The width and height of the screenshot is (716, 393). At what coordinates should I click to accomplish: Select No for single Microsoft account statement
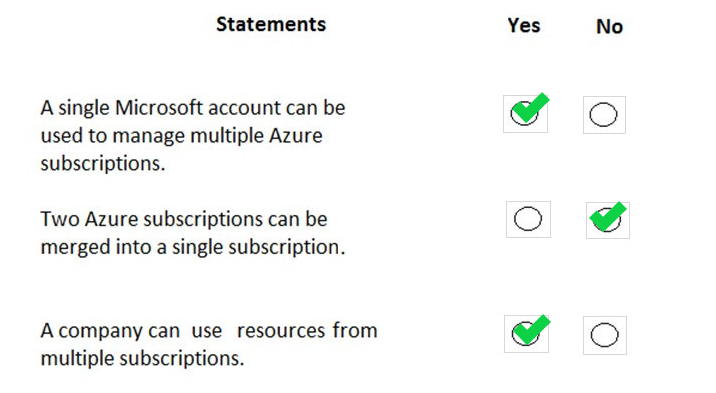click(x=604, y=115)
